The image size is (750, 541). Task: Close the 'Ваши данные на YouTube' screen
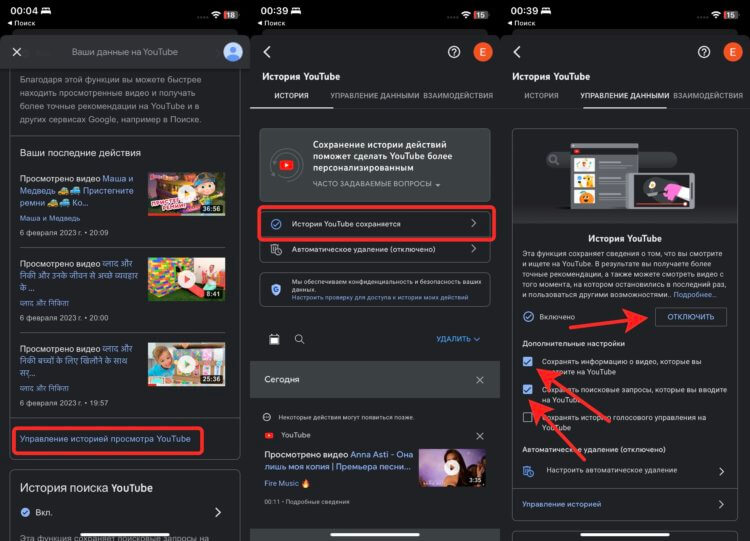click(x=17, y=52)
